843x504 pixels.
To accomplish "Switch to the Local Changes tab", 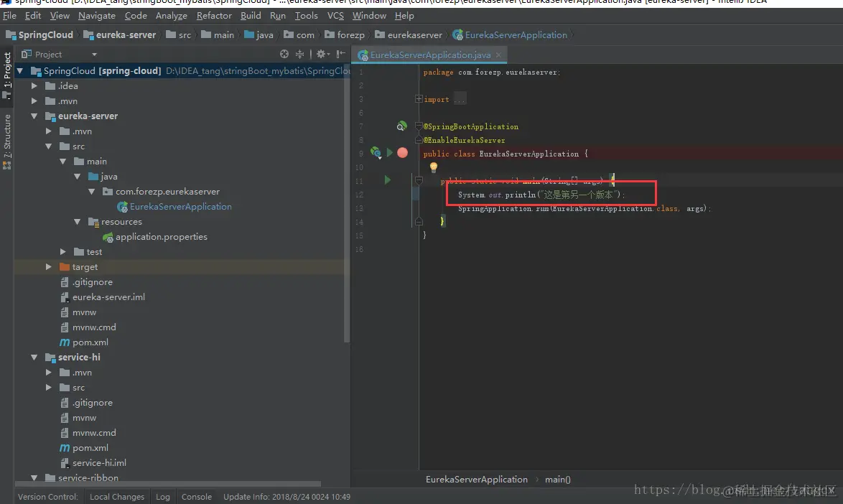I will click(x=116, y=497).
